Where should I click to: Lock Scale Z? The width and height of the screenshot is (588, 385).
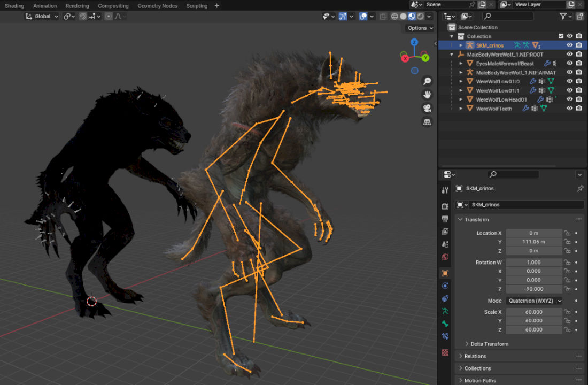pyautogui.click(x=567, y=330)
